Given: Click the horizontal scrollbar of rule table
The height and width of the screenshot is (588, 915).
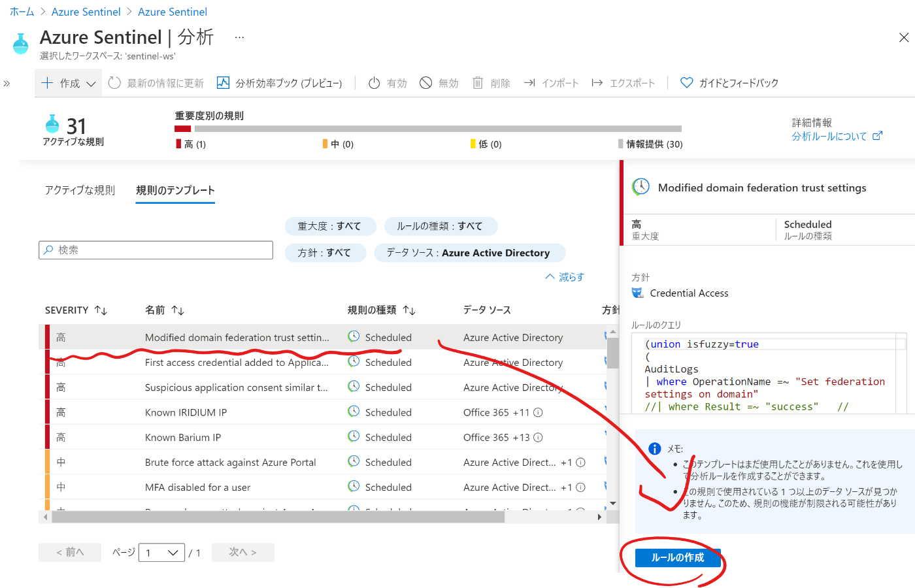Looking at the screenshot, I should (278, 517).
